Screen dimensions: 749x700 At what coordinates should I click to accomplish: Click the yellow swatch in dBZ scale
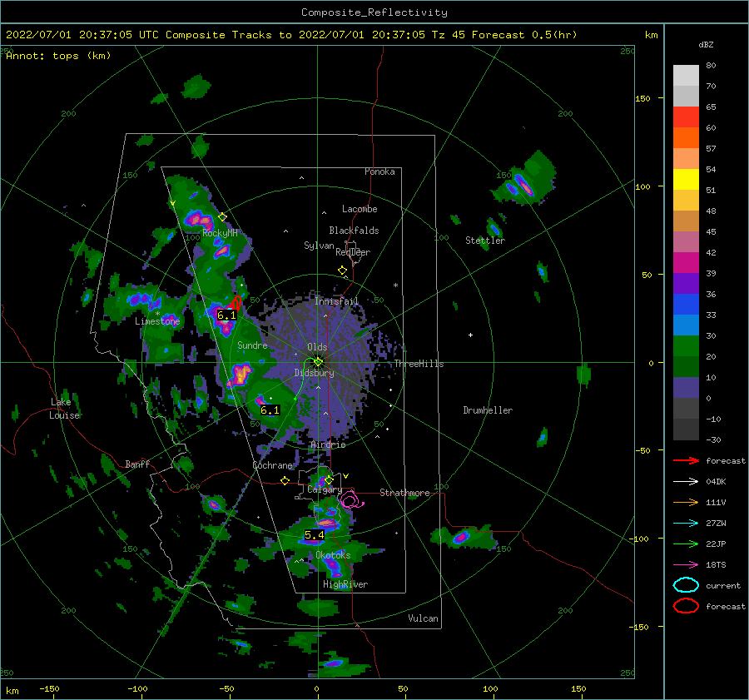pyautogui.click(x=686, y=179)
